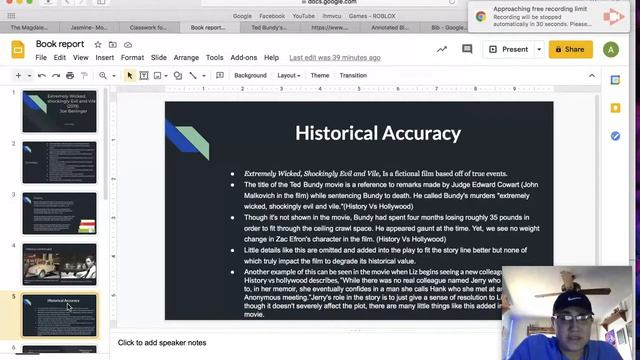The width and height of the screenshot is (640, 360).
Task: Click the Present button
Action: point(509,49)
